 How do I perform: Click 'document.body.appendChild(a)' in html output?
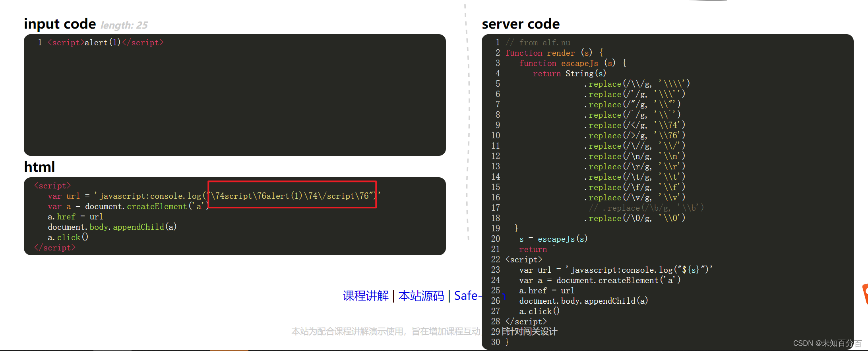tap(112, 227)
